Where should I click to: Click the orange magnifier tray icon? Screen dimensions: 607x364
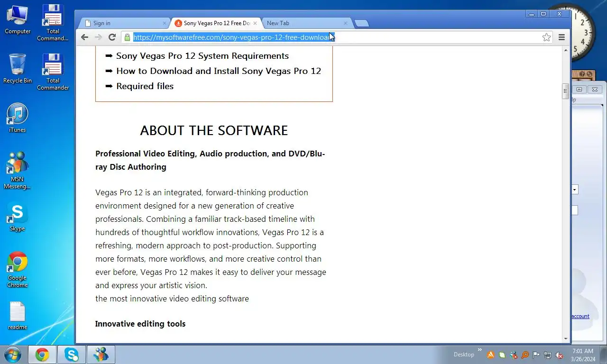525,355
